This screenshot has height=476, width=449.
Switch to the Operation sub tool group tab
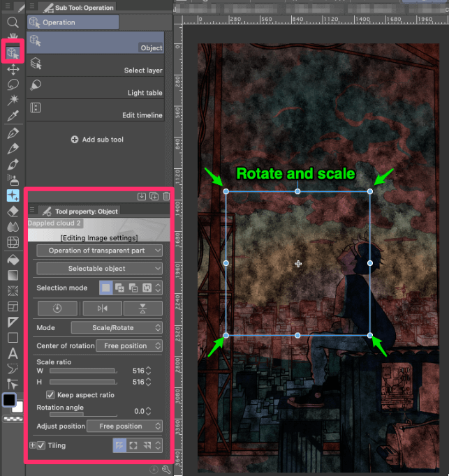tap(73, 22)
